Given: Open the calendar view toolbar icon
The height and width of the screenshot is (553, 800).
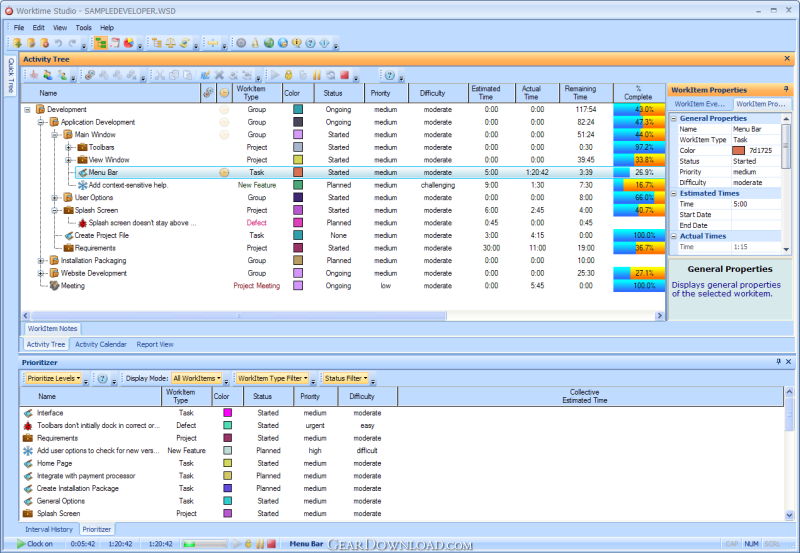Looking at the screenshot, I should 115,43.
